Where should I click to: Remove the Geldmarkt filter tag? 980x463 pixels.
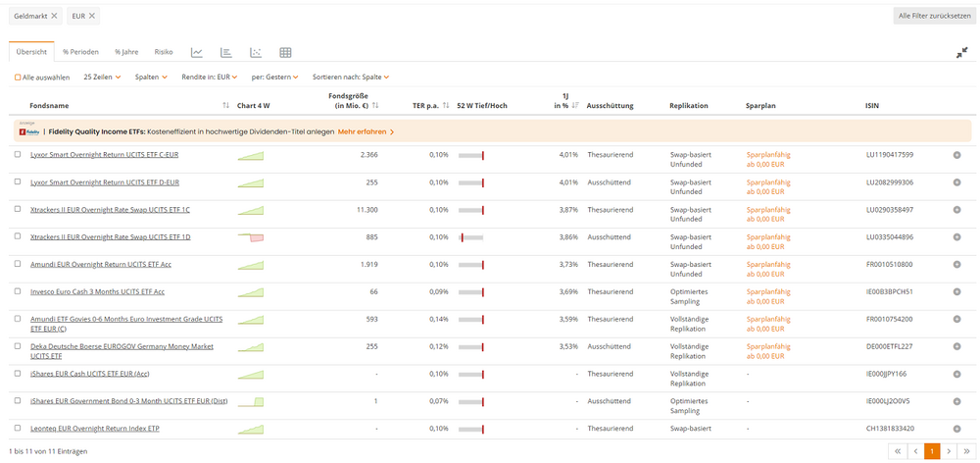tap(54, 17)
